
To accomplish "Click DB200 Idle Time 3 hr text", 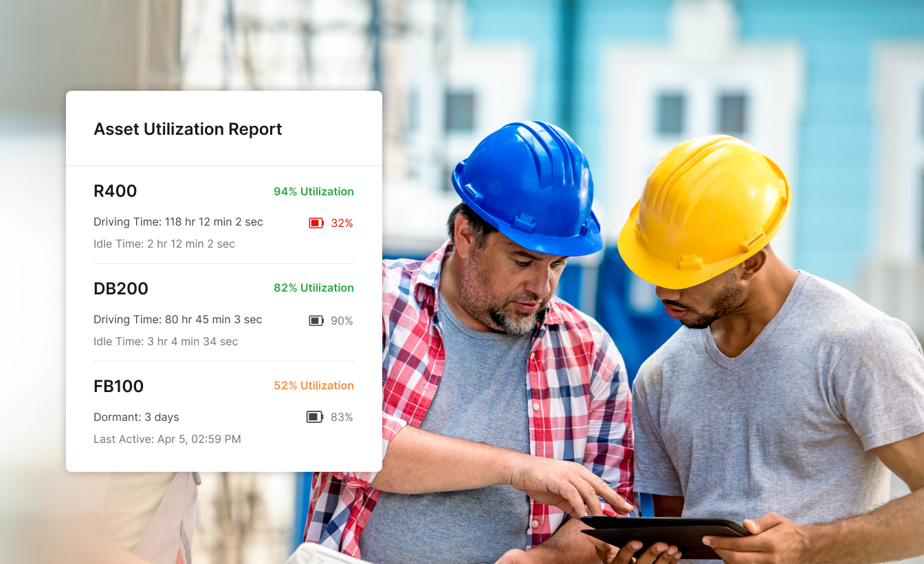I will 166,342.
